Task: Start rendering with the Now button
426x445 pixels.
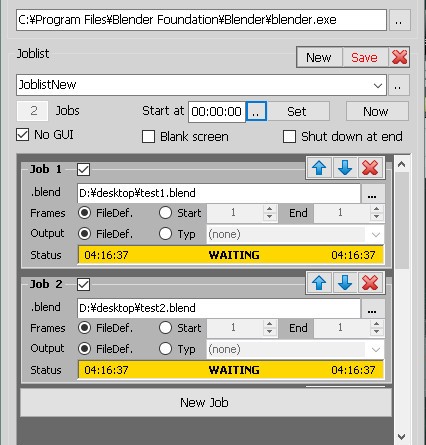Action: pos(377,111)
